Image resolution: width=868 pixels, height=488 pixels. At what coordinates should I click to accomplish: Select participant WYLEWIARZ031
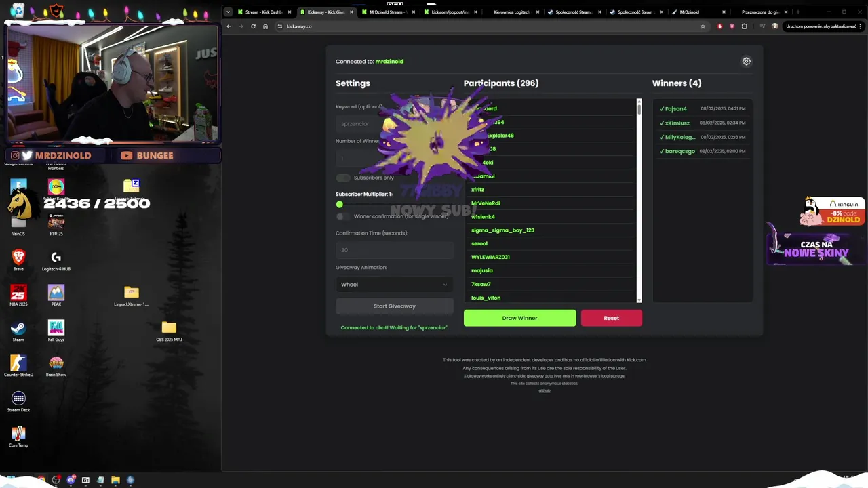(x=490, y=257)
